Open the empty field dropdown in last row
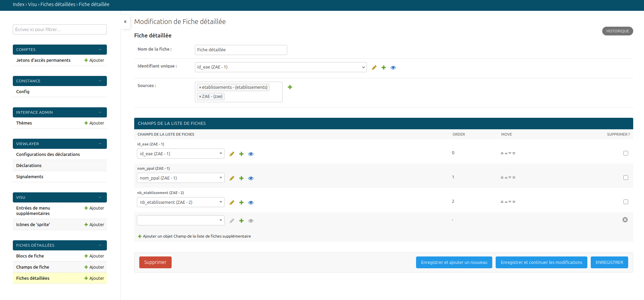 point(181,220)
